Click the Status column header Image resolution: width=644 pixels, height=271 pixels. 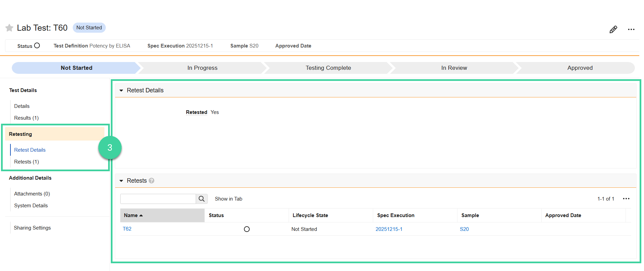(x=247, y=215)
